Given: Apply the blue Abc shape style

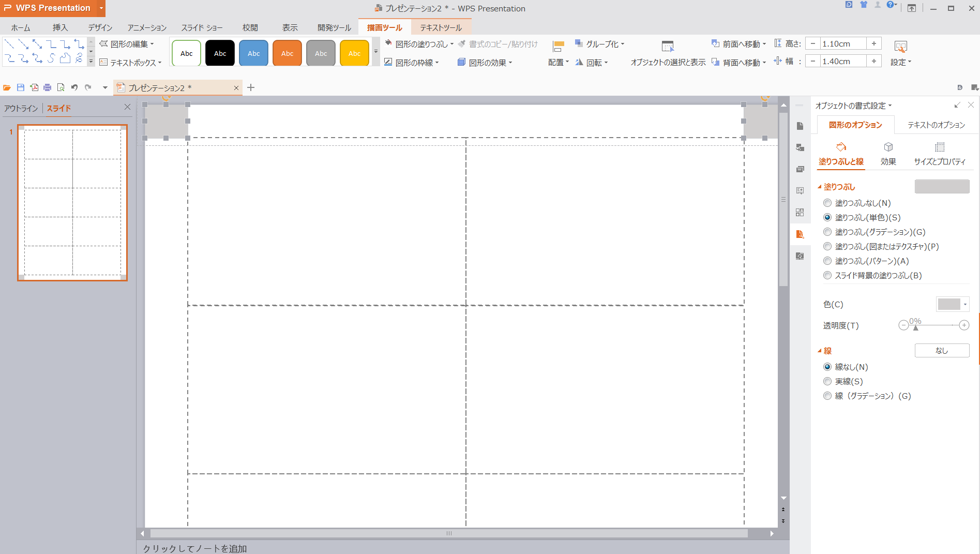Looking at the screenshot, I should point(253,53).
